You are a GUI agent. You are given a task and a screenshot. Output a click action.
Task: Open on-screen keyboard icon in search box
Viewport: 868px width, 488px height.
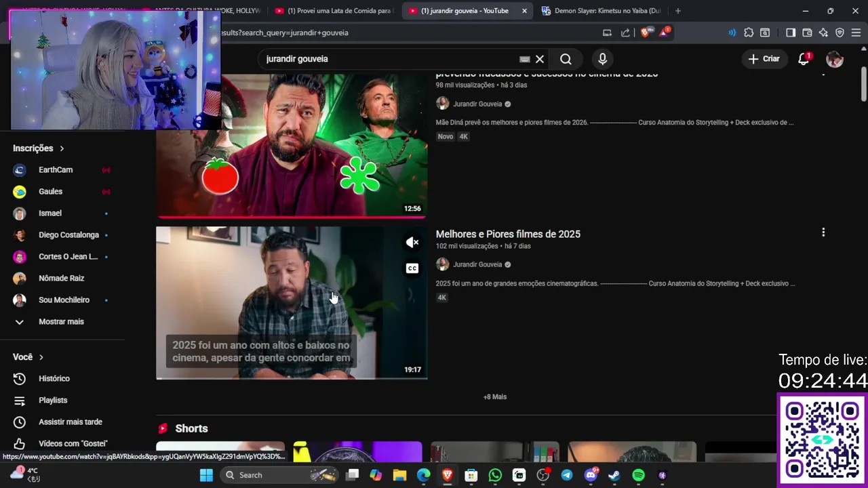pyautogui.click(x=524, y=59)
